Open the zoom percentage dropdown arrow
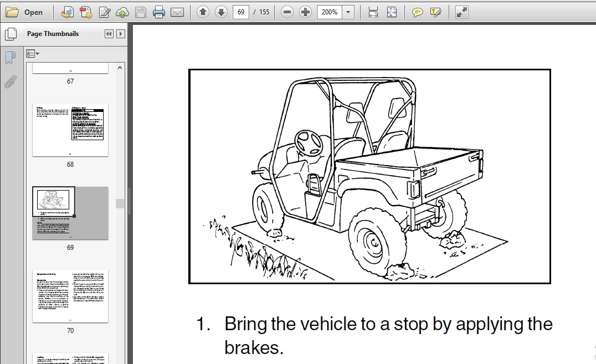Screen dimensions: 596x364 (348, 12)
